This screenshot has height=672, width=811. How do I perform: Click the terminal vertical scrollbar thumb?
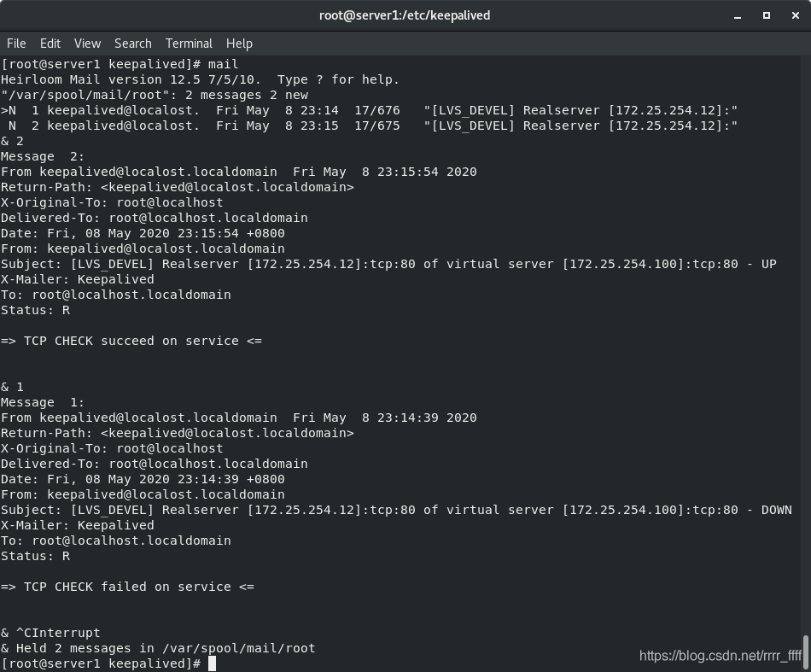[805, 652]
